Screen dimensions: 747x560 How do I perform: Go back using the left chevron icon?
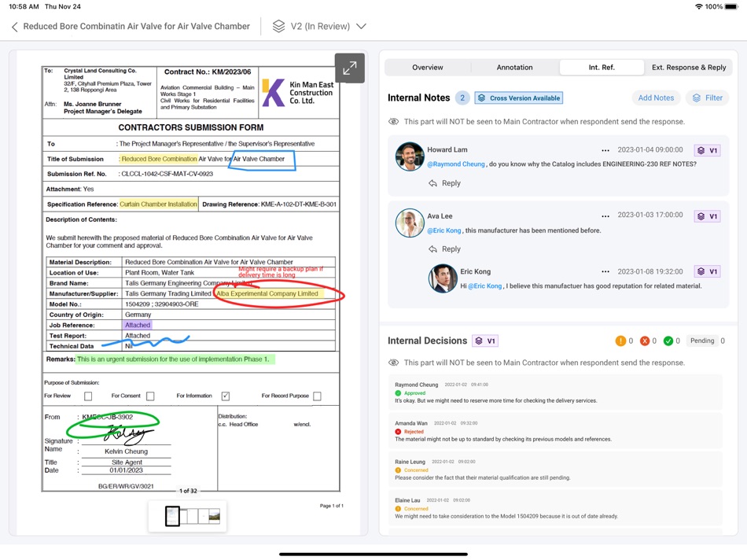coord(15,27)
